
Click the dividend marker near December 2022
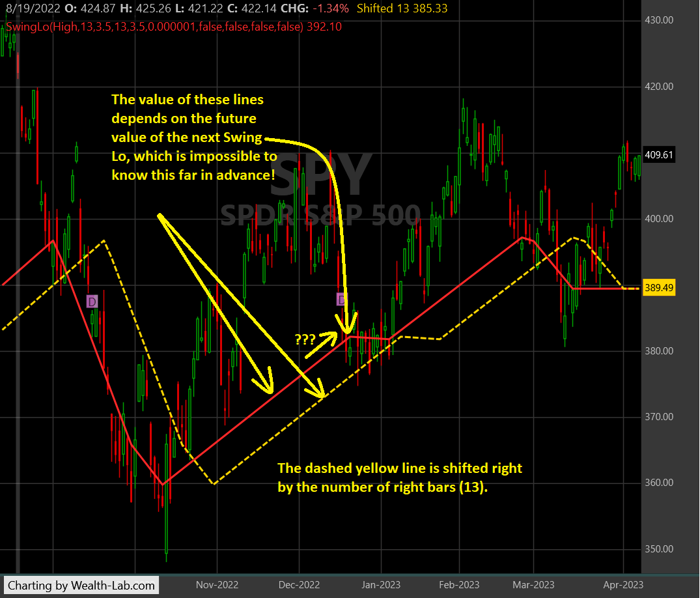[x=341, y=299]
